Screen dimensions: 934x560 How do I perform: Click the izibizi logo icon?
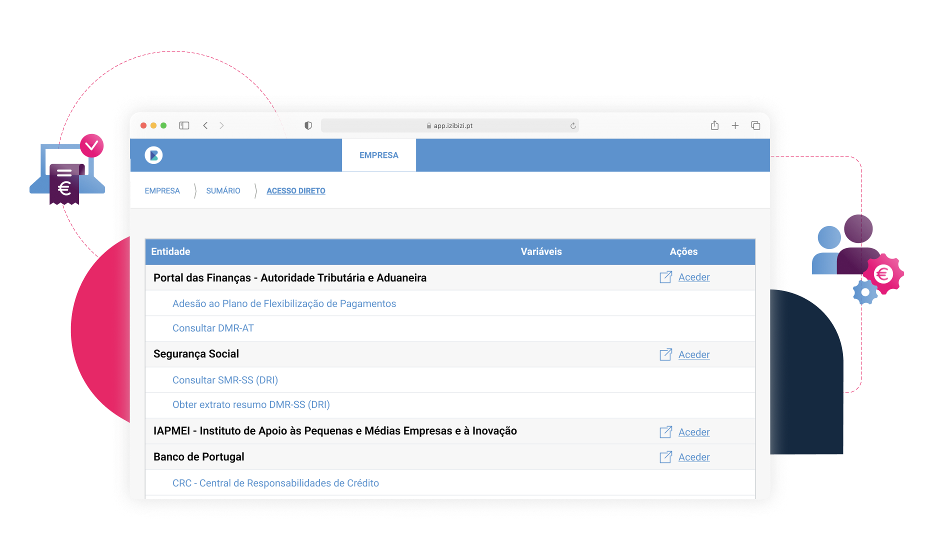[153, 155]
